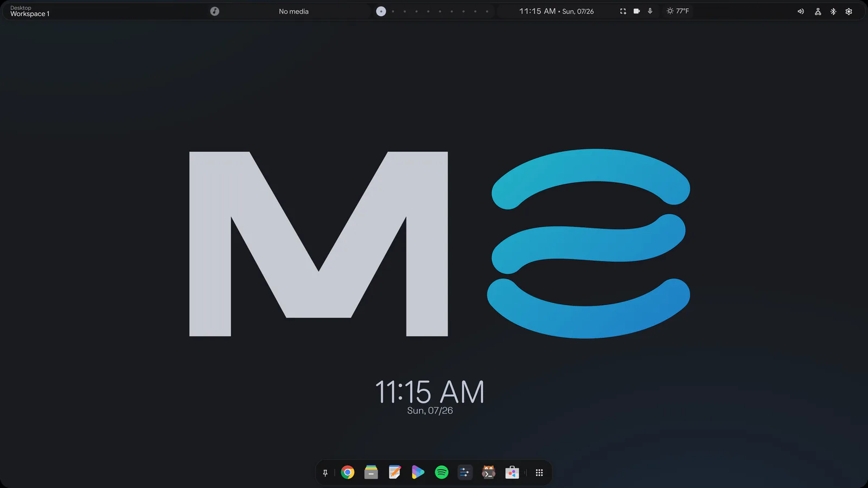Launch Spotify from the dock
Viewport: 868px width, 488px height.
(x=442, y=472)
